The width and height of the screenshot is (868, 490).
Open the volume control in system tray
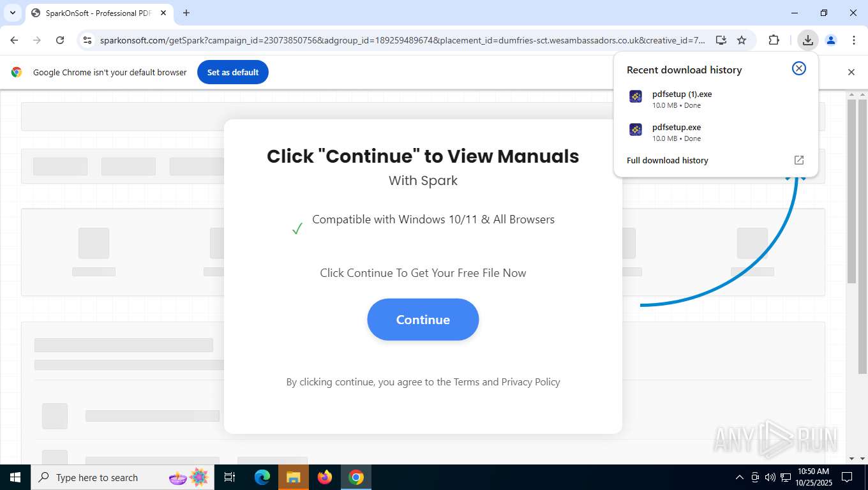770,477
